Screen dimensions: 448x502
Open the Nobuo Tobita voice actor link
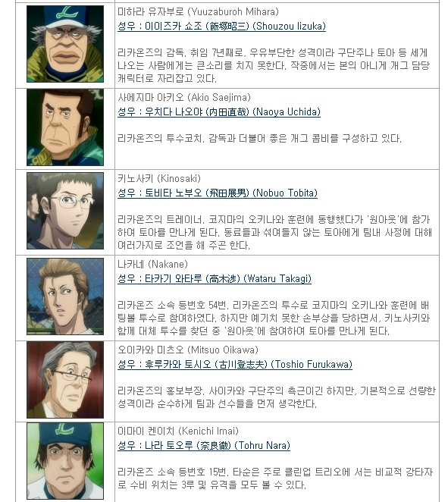coord(218,193)
